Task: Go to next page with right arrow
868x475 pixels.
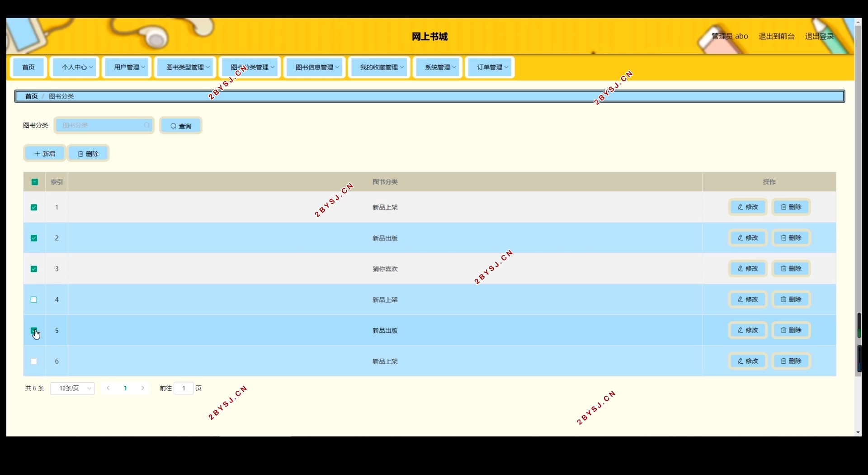Action: (143, 388)
